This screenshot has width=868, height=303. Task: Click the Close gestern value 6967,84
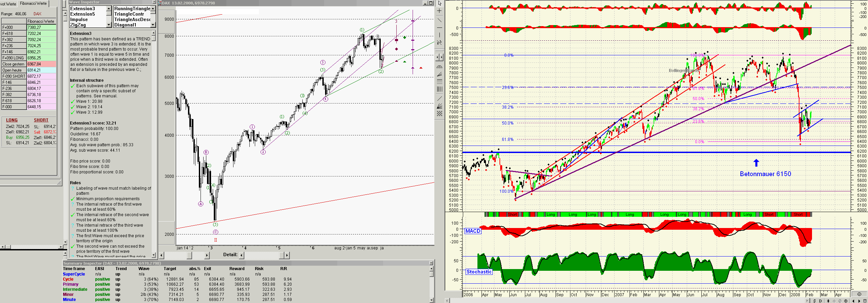41,64
